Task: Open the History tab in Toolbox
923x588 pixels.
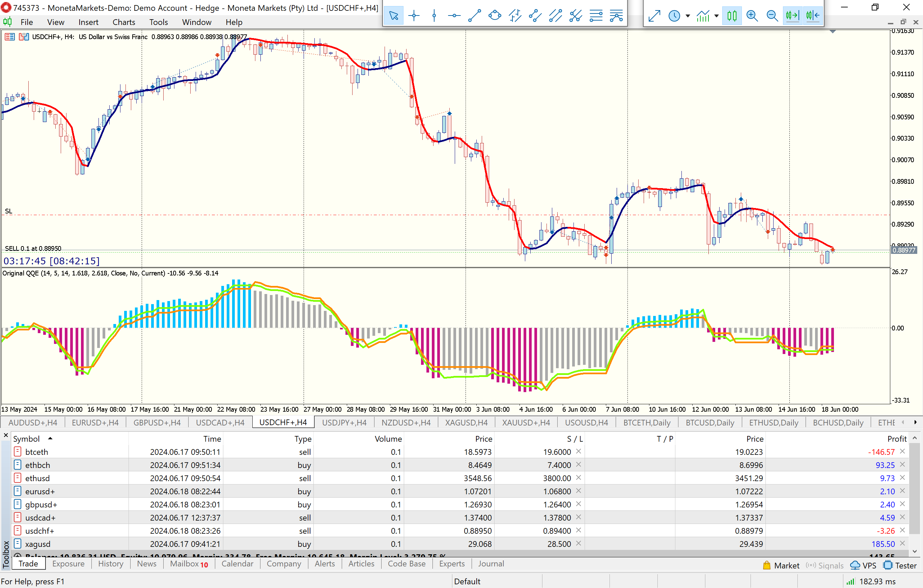Action: pos(110,564)
